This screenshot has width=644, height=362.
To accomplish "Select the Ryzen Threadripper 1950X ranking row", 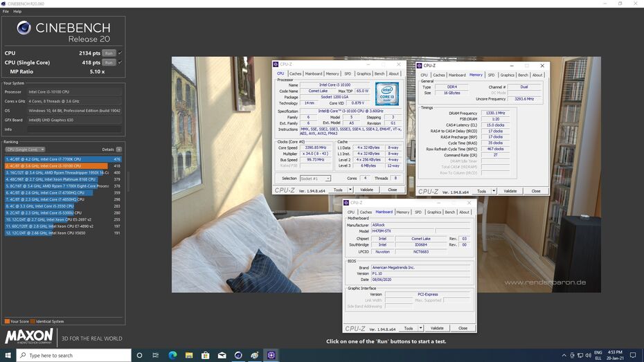I will 63,173.
